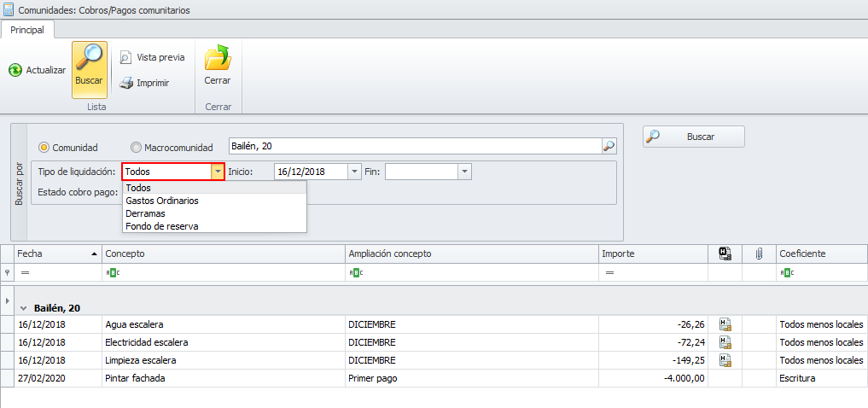Image resolution: width=868 pixels, height=408 pixels.
Task: Click the -72,24 amount cell
Action: click(x=653, y=342)
